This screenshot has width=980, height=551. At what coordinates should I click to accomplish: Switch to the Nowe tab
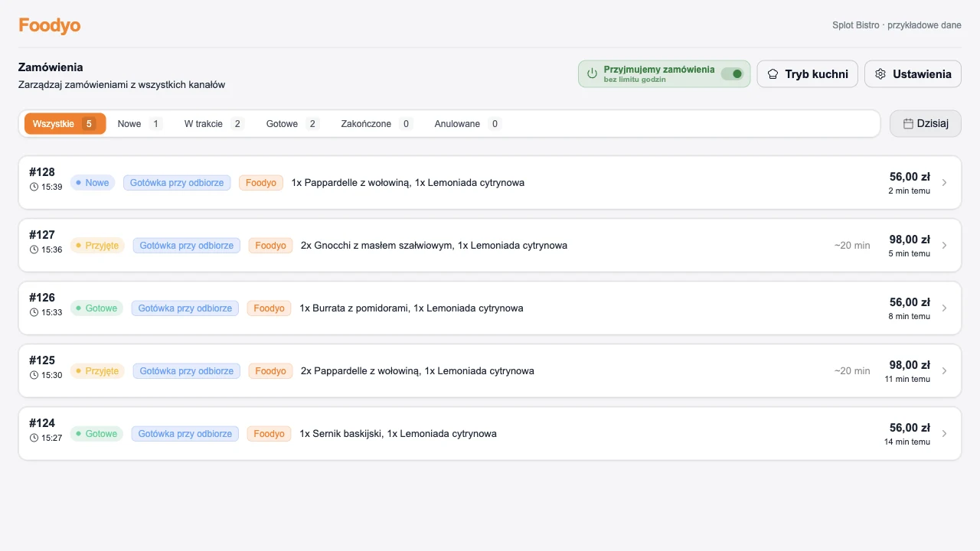click(x=139, y=123)
